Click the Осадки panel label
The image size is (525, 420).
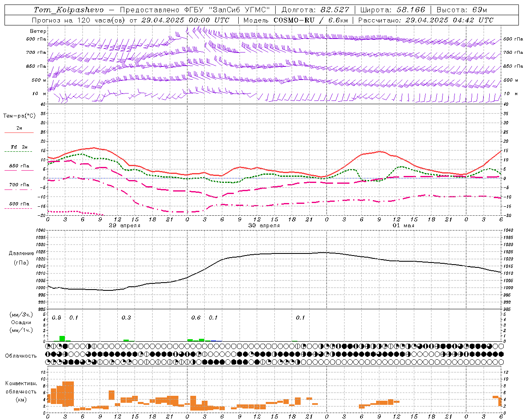[21, 322]
